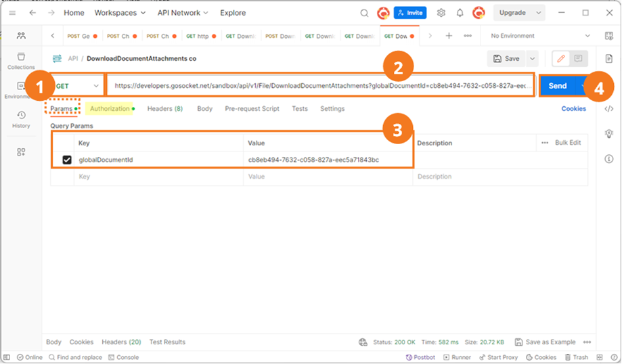Switch to the comment mode toggle

pyautogui.click(x=578, y=59)
